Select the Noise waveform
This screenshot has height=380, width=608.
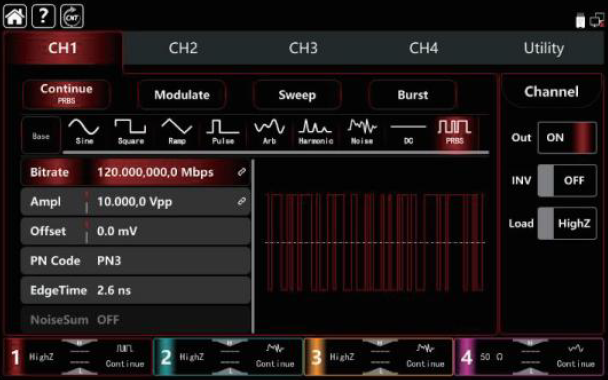[x=362, y=132]
